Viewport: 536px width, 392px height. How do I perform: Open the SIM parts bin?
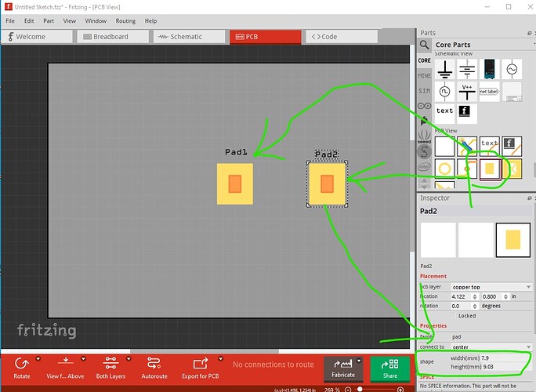[x=424, y=91]
